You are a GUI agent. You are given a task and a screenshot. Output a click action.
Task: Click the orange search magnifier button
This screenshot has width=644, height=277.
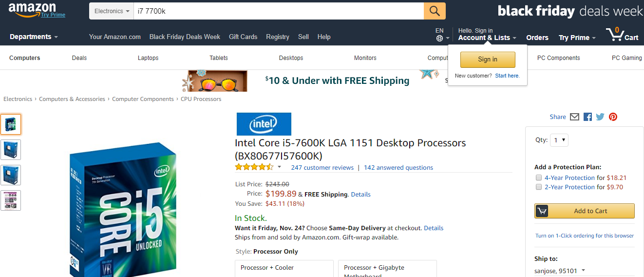(x=435, y=11)
